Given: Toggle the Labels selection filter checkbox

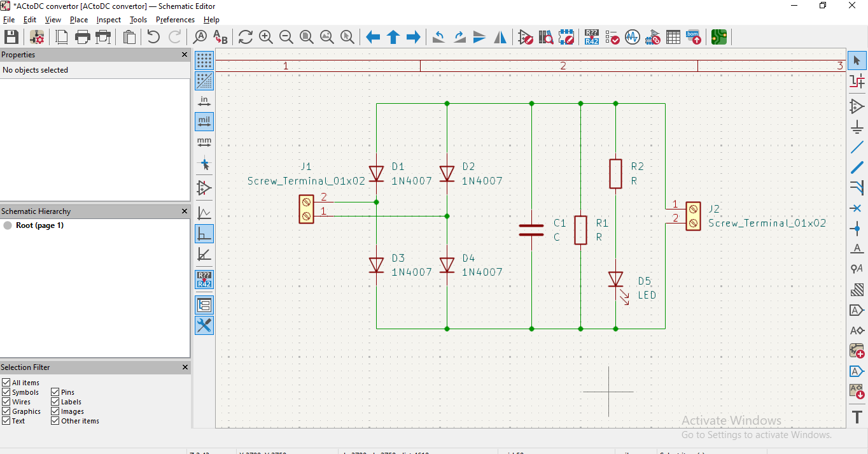Looking at the screenshot, I should click(55, 402).
